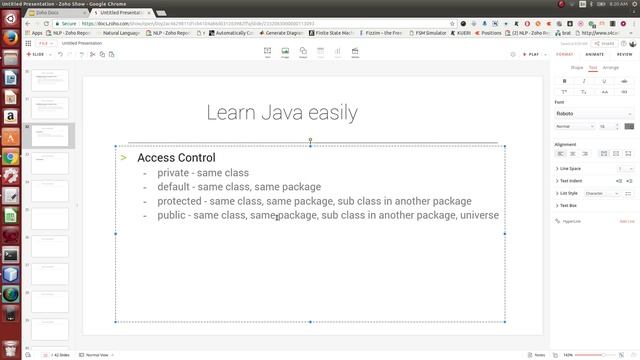Go back in Chrome
This screenshot has height=360, width=640.
(x=28, y=24)
